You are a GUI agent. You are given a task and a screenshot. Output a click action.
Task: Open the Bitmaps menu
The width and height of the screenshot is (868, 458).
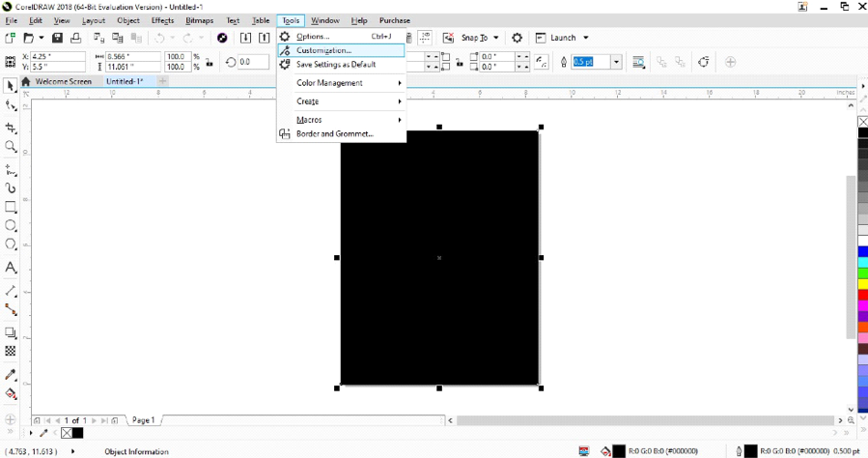199,20
